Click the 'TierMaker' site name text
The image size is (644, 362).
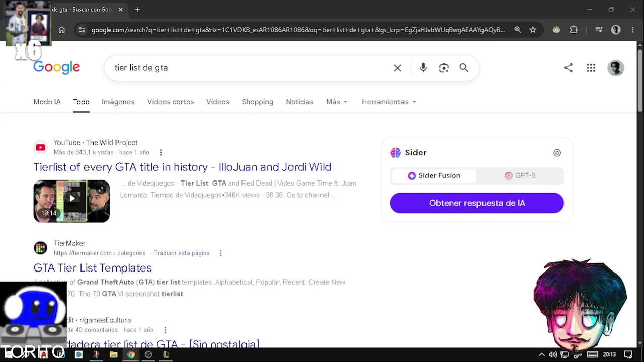click(x=69, y=243)
